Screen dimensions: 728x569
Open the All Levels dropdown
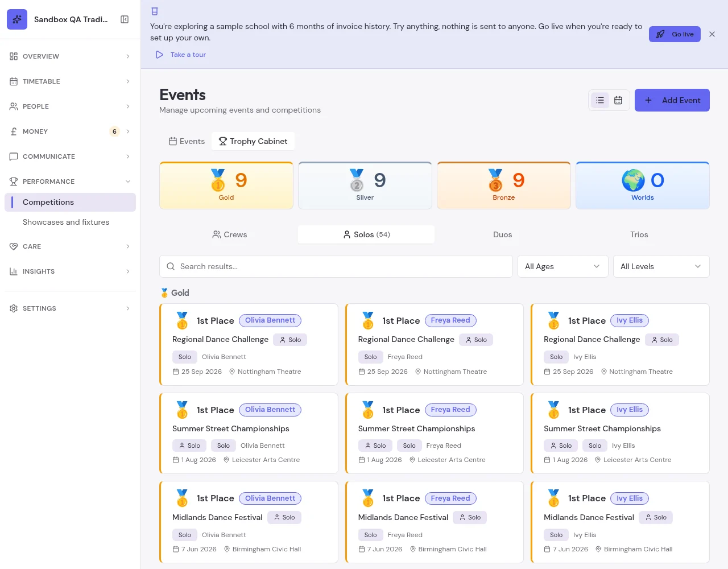click(661, 266)
